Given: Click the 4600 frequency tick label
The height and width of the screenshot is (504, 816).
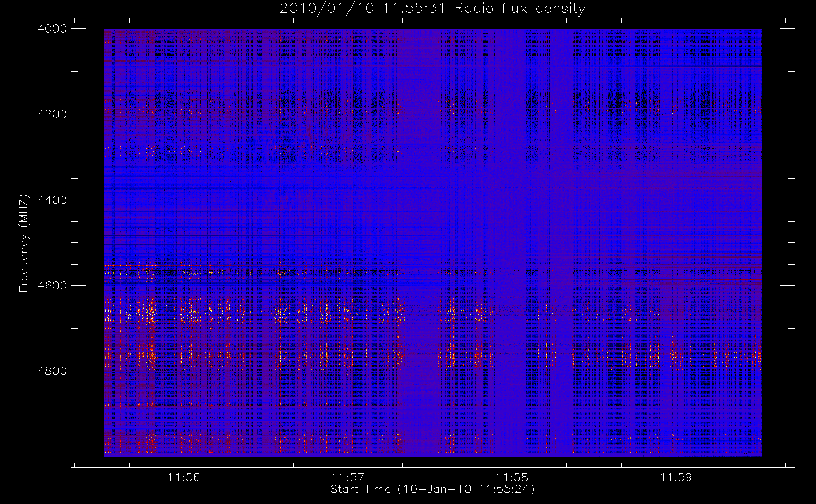Looking at the screenshot, I should pyautogui.click(x=52, y=286).
